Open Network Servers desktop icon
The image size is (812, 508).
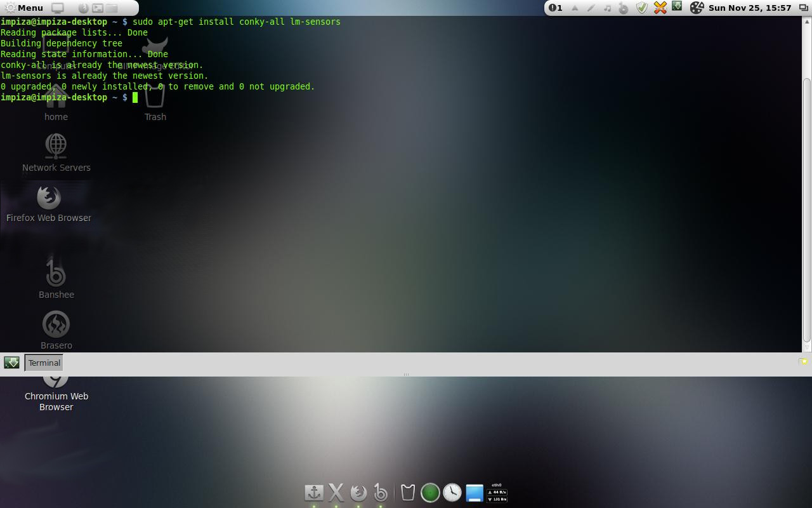[x=56, y=152]
